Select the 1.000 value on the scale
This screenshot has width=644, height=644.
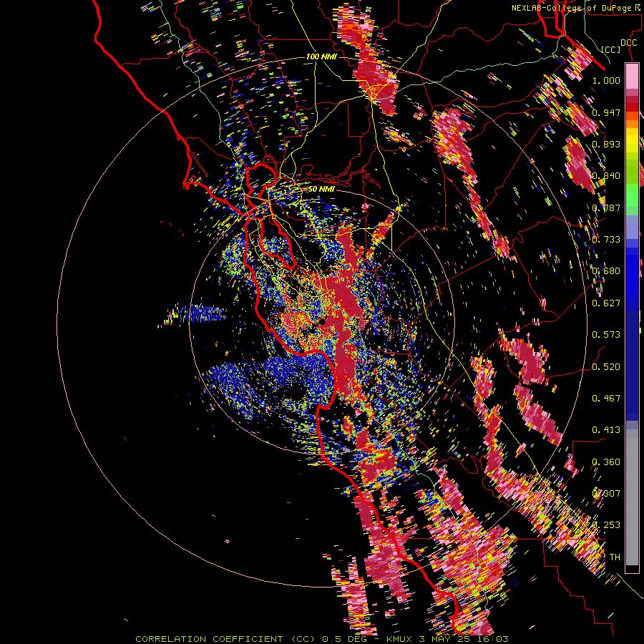click(606, 80)
